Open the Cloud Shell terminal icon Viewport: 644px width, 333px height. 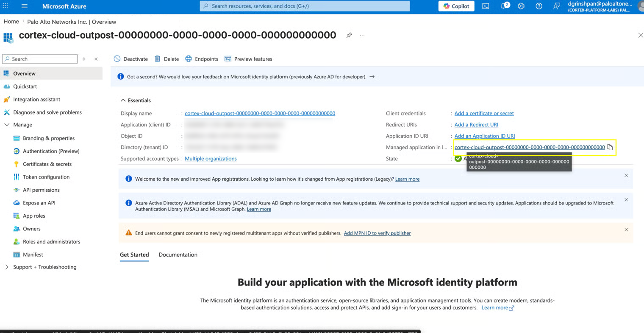486,6
